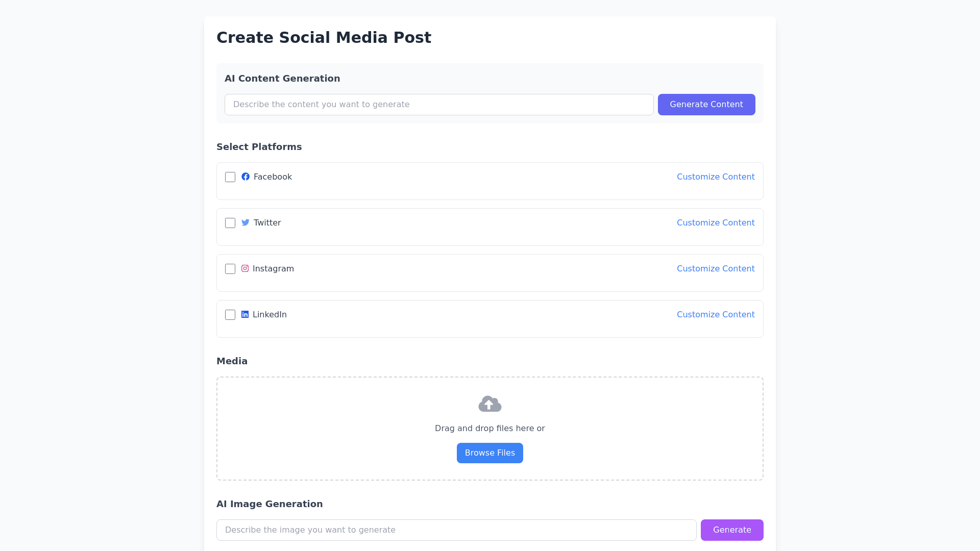This screenshot has height=551, width=980.
Task: Click the Twitter platform label
Action: 267,222
